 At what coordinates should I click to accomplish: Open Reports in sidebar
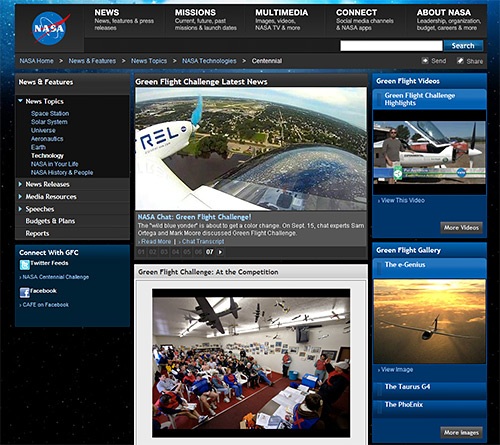37,233
